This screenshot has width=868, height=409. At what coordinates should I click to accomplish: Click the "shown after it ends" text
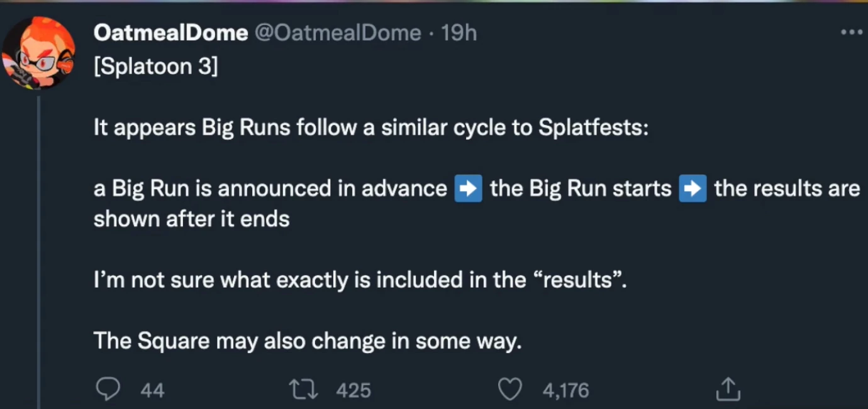[x=191, y=219]
